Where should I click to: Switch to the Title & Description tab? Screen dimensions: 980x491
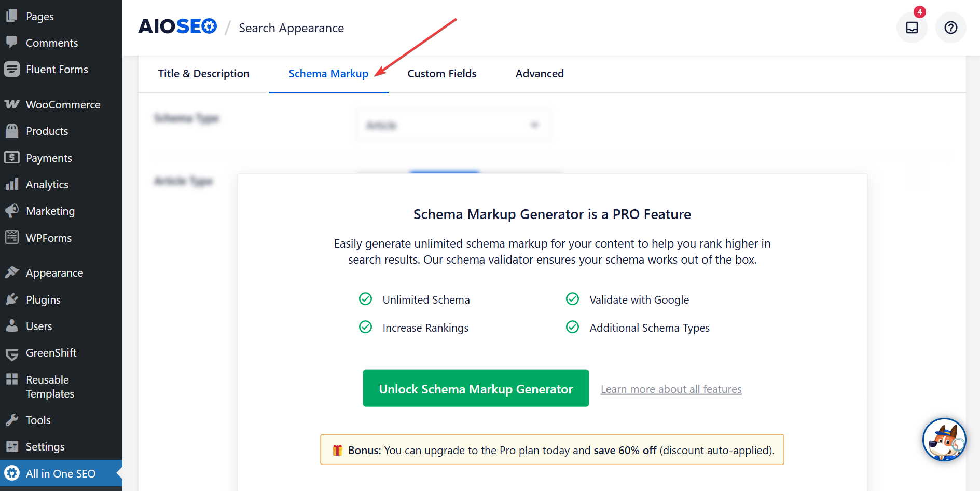coord(204,74)
